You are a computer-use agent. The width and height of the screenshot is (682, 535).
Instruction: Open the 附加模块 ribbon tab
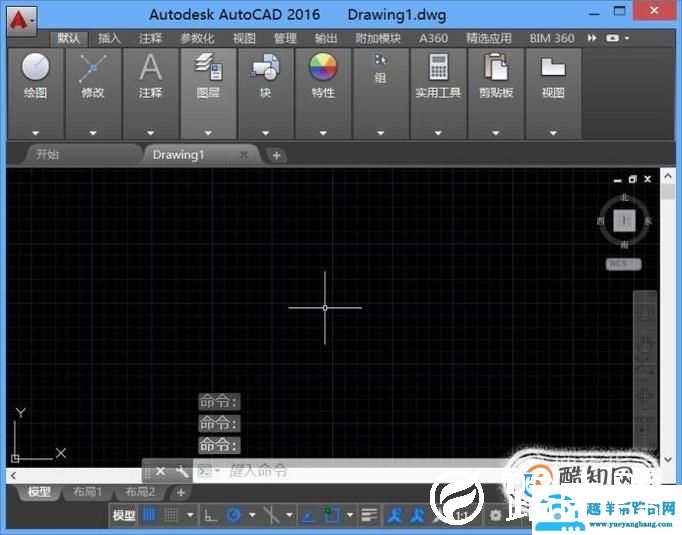pyautogui.click(x=378, y=39)
